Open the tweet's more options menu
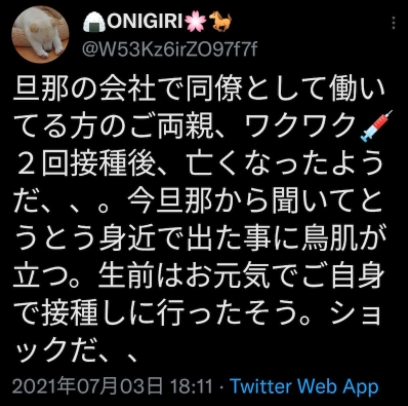This screenshot has height=406, width=408. (393, 23)
